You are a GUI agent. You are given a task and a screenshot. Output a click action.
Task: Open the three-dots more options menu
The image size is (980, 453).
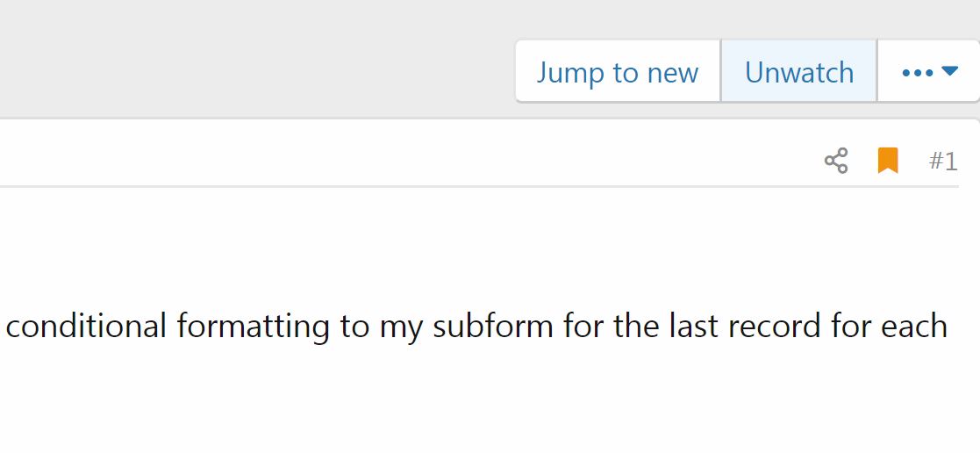point(929,71)
